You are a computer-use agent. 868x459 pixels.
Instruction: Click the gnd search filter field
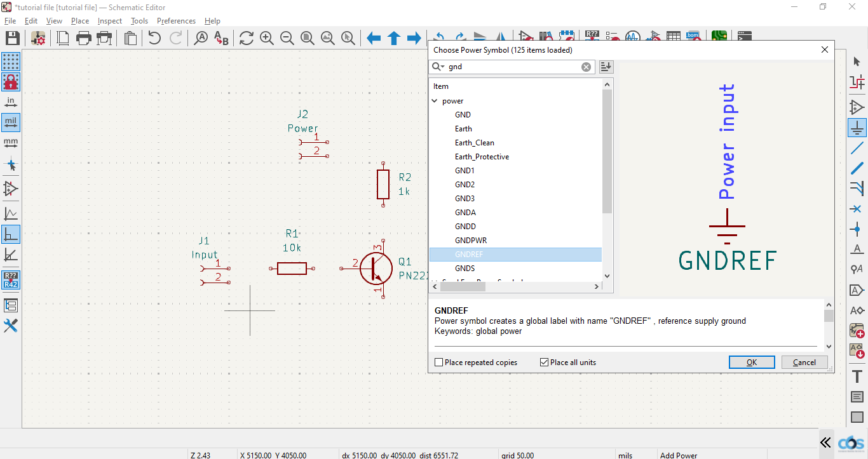pyautogui.click(x=512, y=67)
